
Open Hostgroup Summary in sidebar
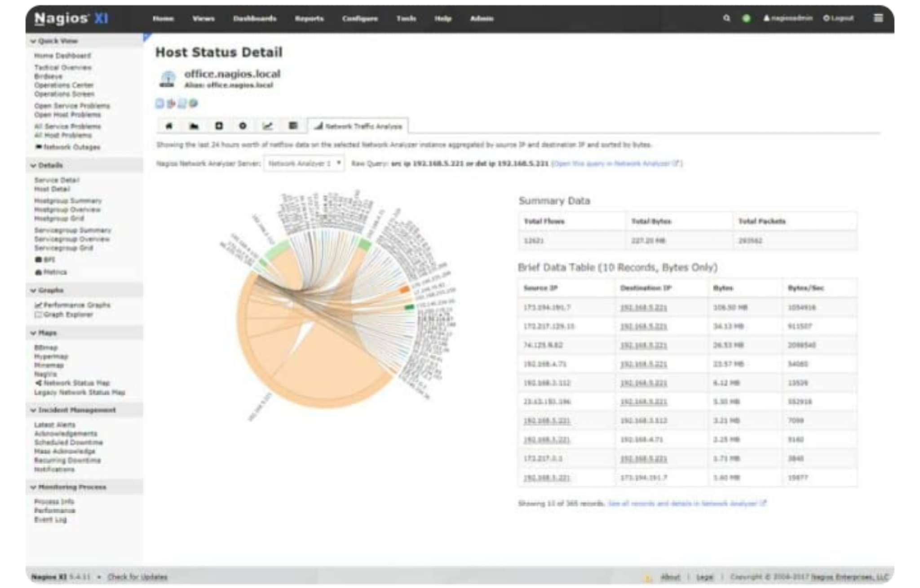(68, 201)
